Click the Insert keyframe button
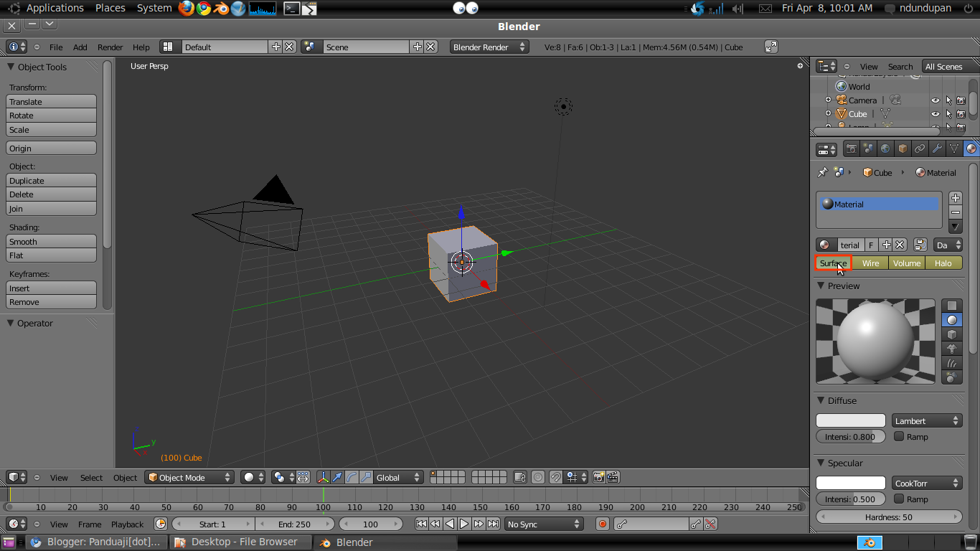The width and height of the screenshot is (980, 551). pyautogui.click(x=51, y=288)
